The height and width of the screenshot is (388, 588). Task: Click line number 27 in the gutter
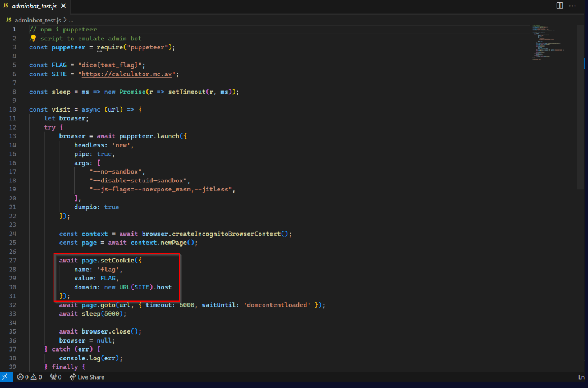[x=12, y=261]
